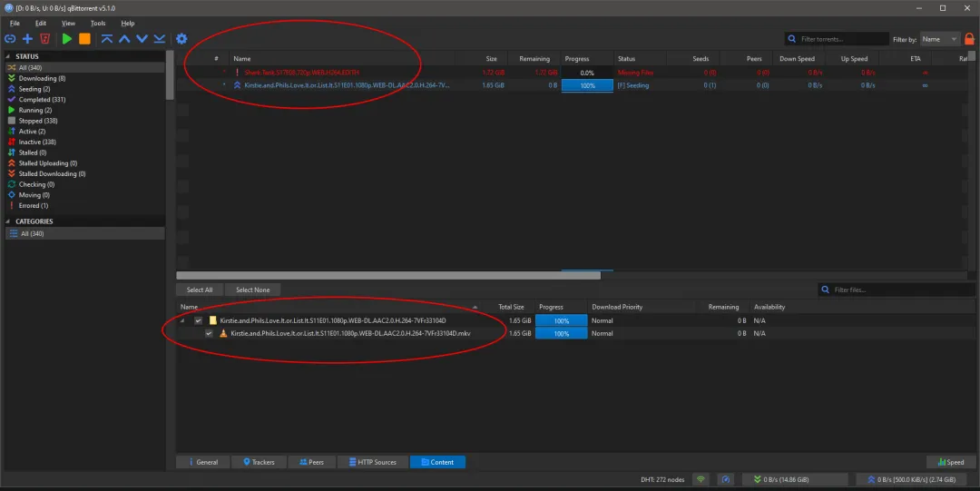
Task: Collapse the Kirstie folder tree arrow
Action: [x=183, y=321]
